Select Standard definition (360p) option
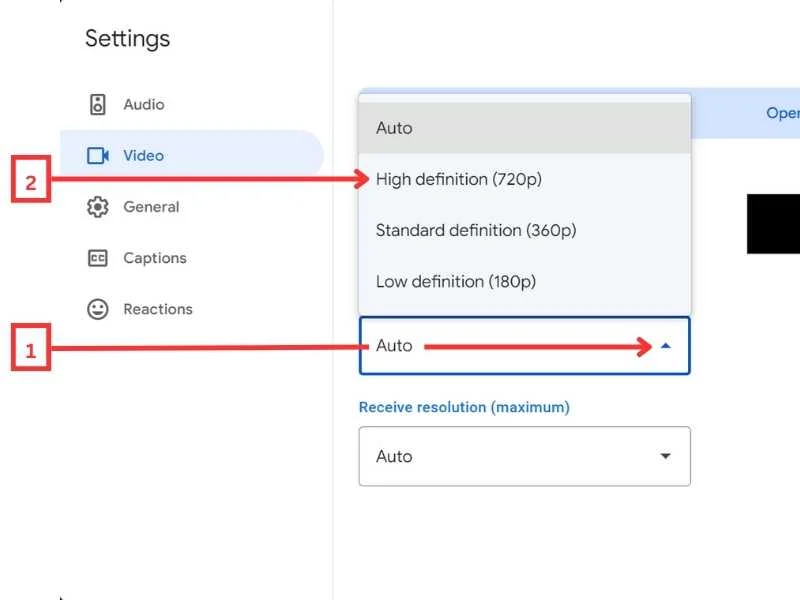 click(524, 230)
